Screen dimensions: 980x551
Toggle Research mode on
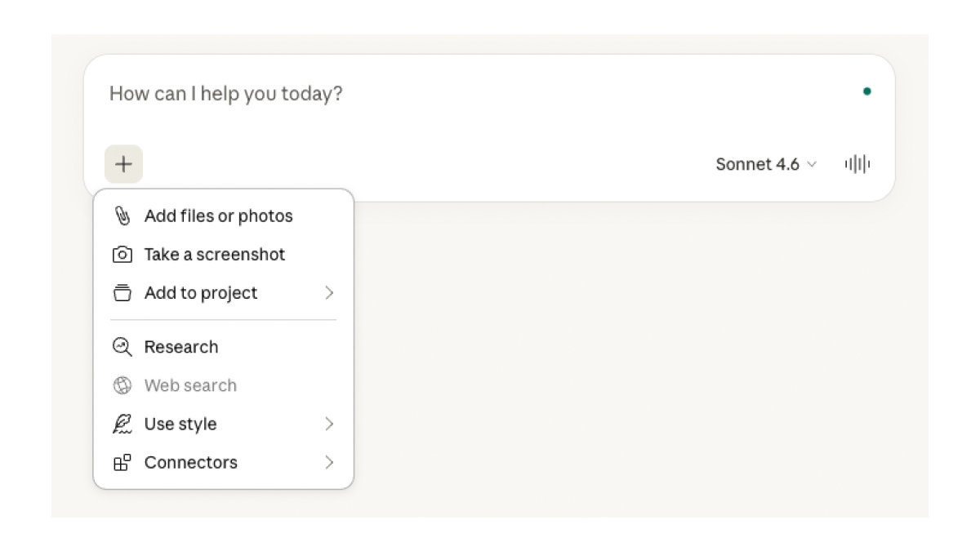[x=181, y=347]
